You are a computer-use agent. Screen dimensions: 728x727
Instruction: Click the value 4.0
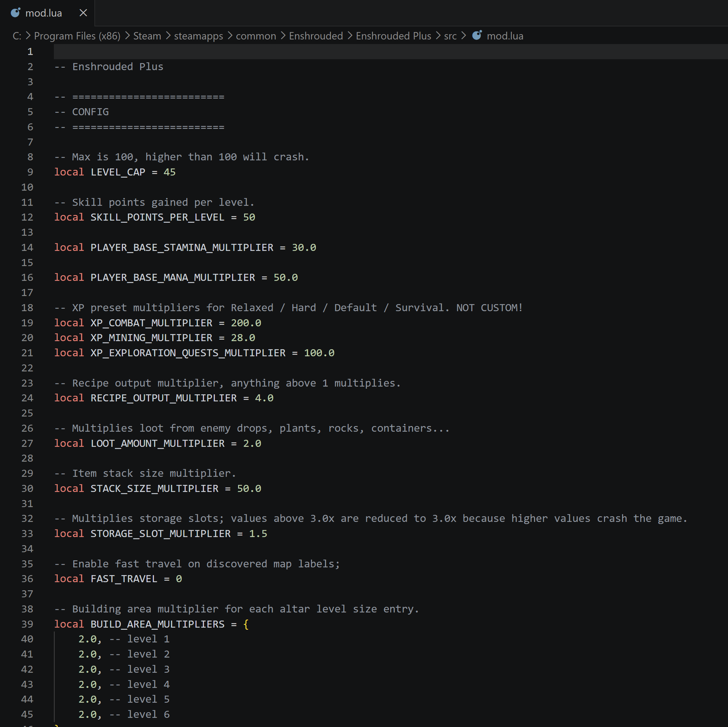[264, 398]
